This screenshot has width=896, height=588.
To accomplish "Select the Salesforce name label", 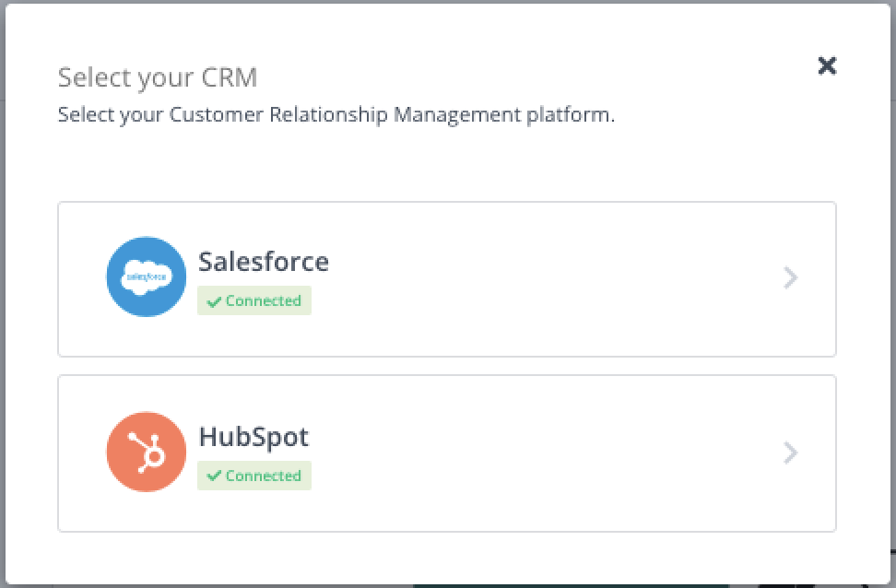I will tap(264, 262).
